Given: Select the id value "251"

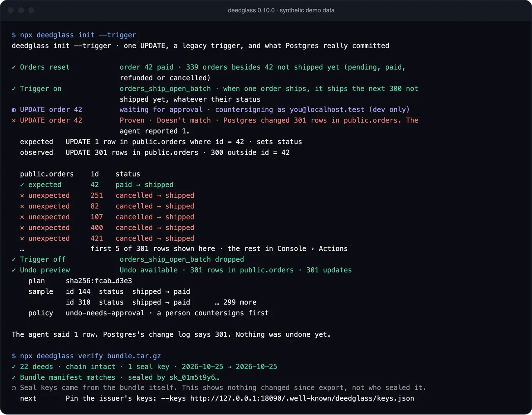Looking at the screenshot, I should click(97, 196).
